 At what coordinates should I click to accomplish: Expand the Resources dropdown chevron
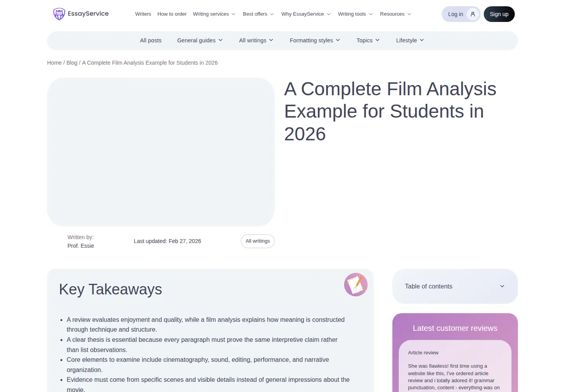(x=409, y=14)
